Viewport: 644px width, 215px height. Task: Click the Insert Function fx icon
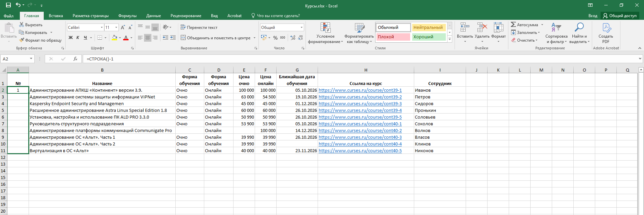tap(75, 59)
